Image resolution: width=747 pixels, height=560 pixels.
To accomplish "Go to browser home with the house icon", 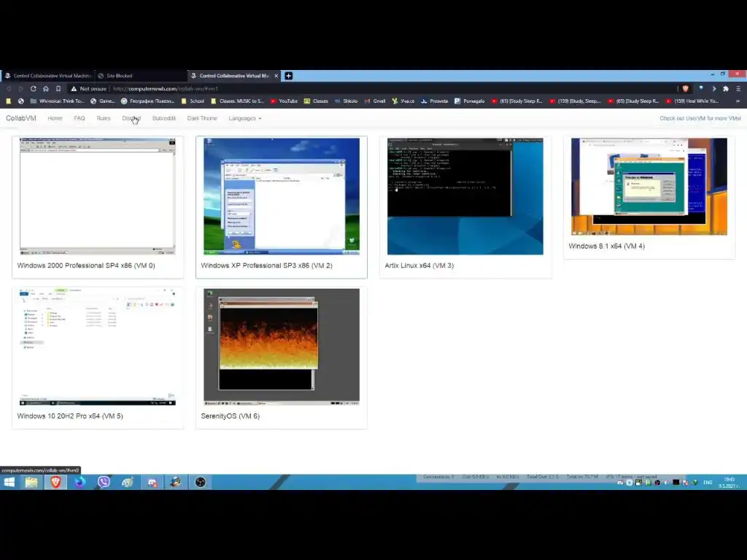I will 46,88.
